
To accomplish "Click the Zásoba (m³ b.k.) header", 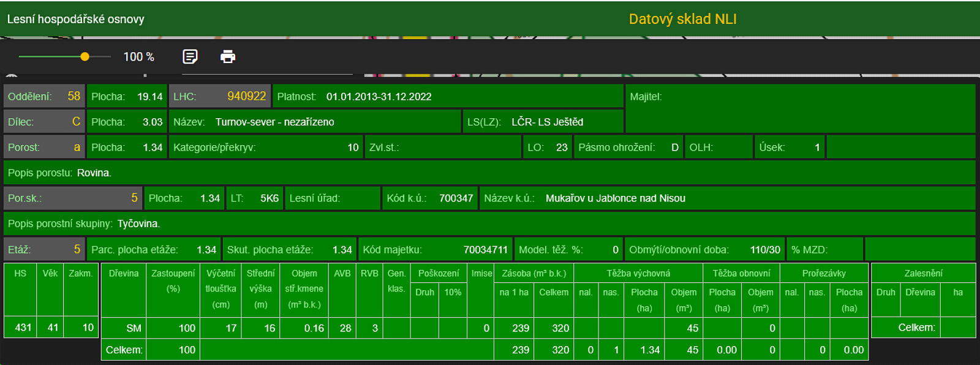I will click(533, 273).
